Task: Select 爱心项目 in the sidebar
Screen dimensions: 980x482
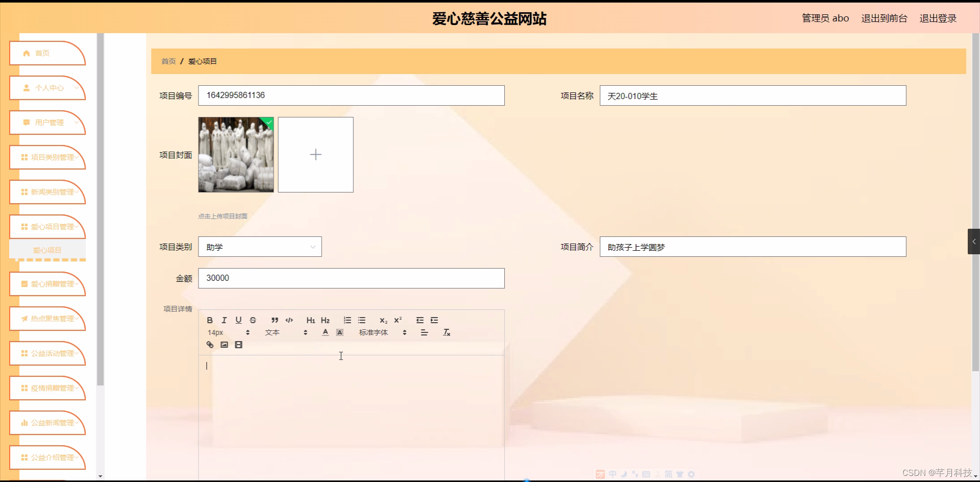Action: click(47, 250)
